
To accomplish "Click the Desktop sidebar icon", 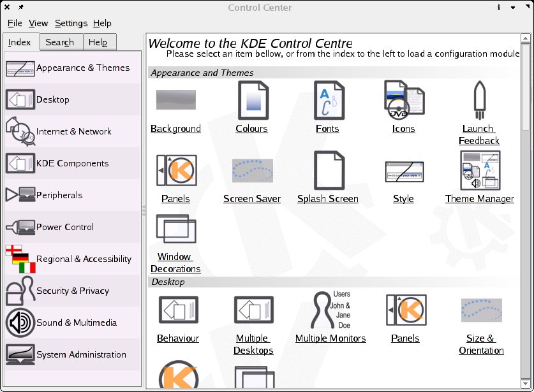I will [x=20, y=99].
